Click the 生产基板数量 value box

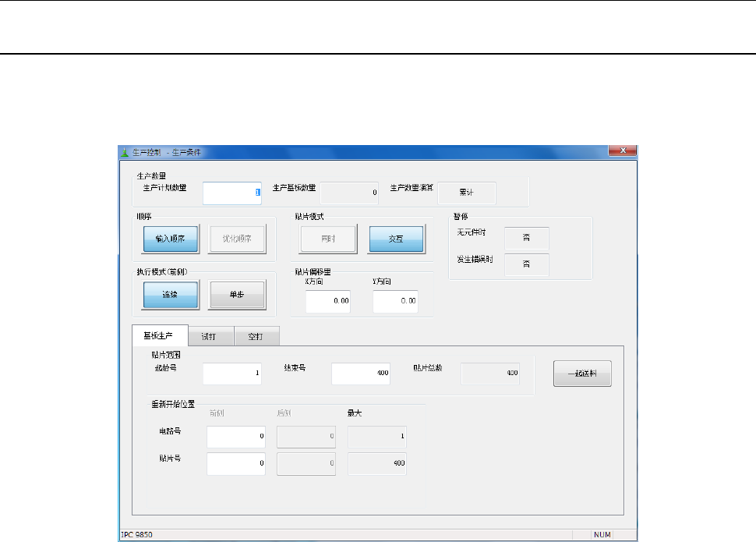coord(350,193)
